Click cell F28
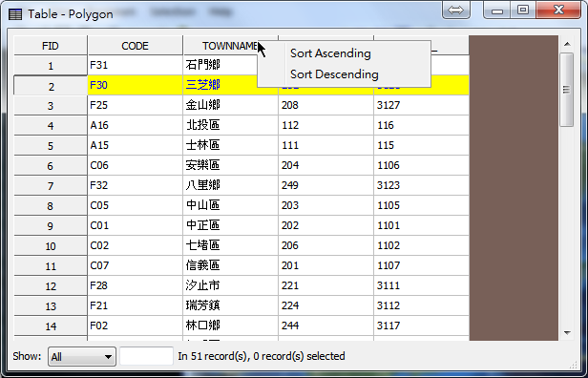Screen dimensions: 588x378 (x=135, y=285)
